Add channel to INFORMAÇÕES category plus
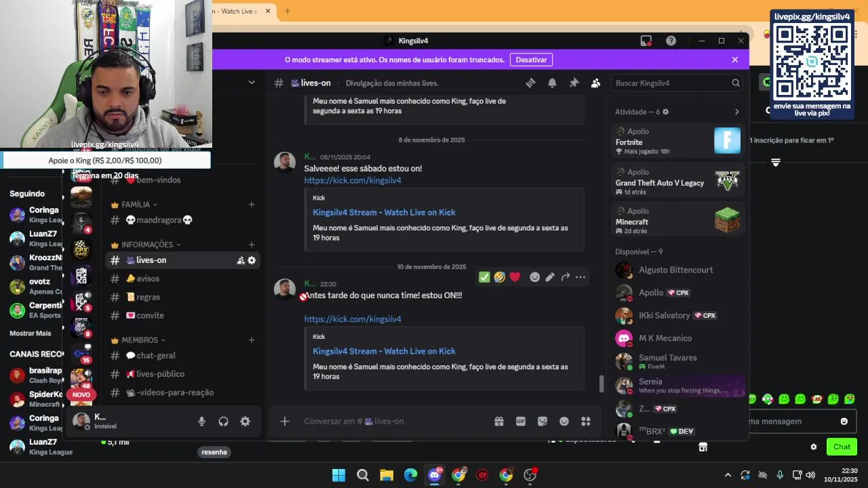Screen dimensions: 868x488 click(252, 245)
